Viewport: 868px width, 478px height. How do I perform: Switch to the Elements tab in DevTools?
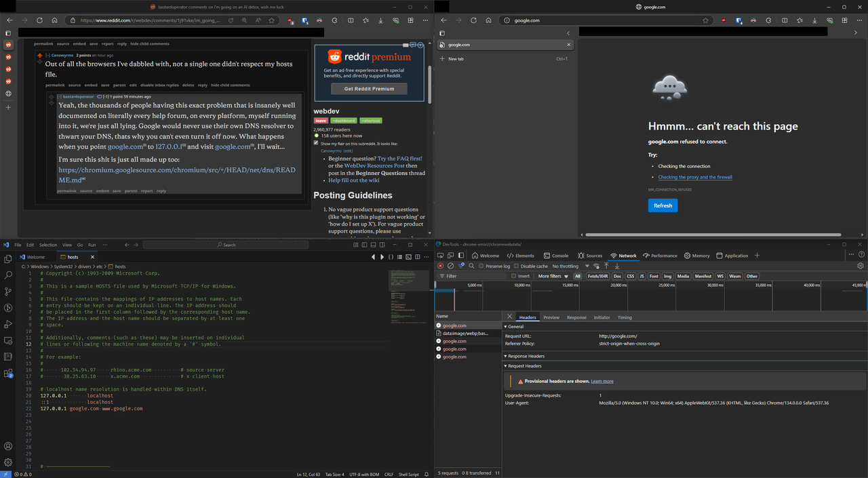pos(521,256)
